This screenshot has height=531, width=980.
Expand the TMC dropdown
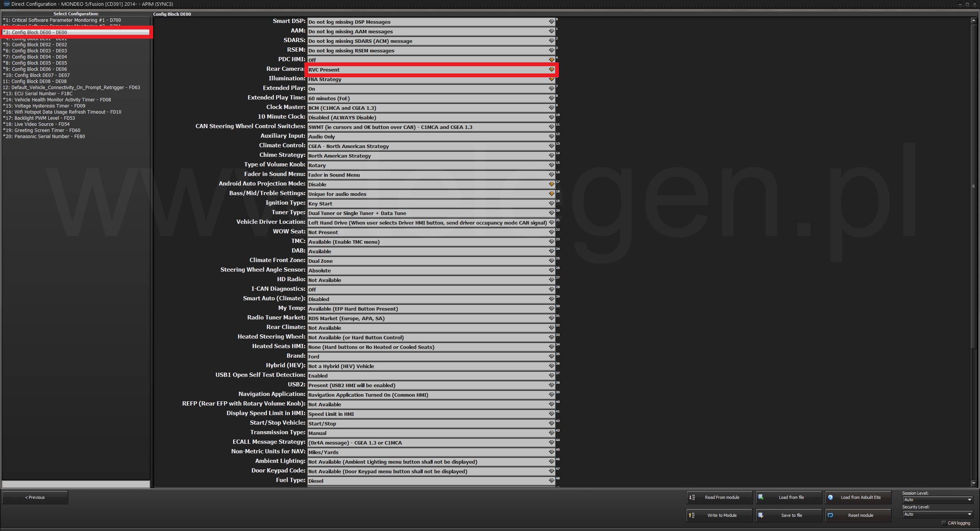coord(431,242)
